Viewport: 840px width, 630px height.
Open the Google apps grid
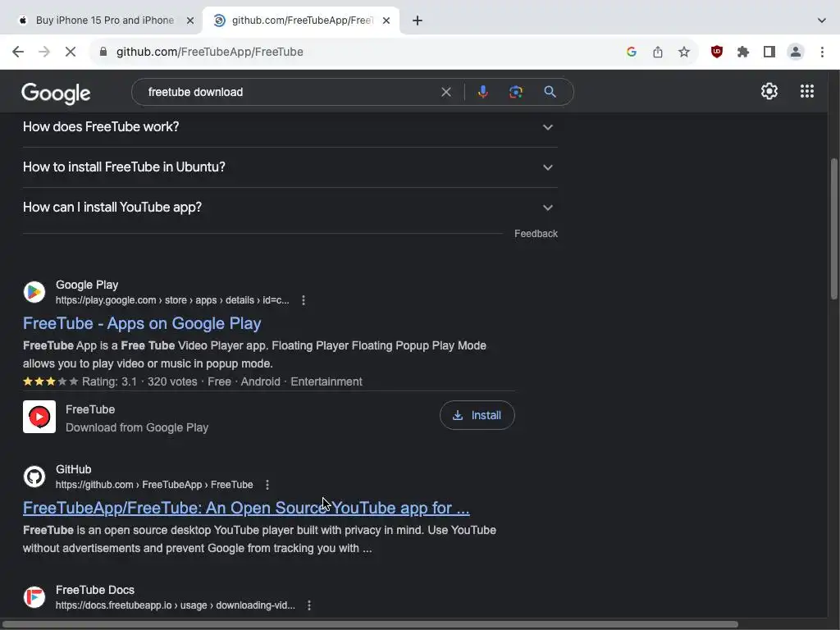(x=807, y=91)
